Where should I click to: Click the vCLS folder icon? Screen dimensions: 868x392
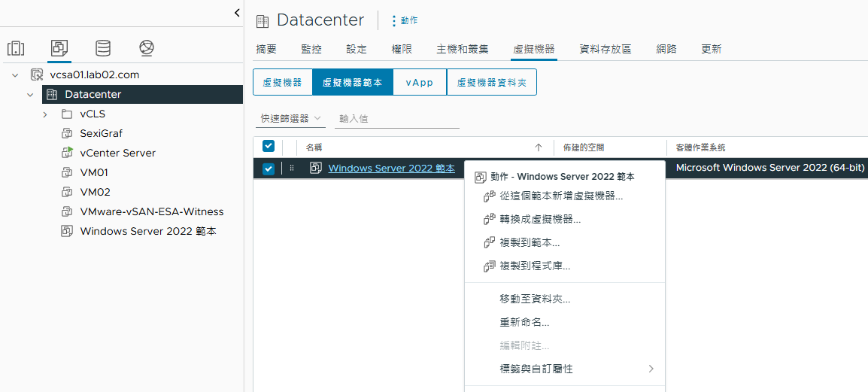tap(67, 114)
